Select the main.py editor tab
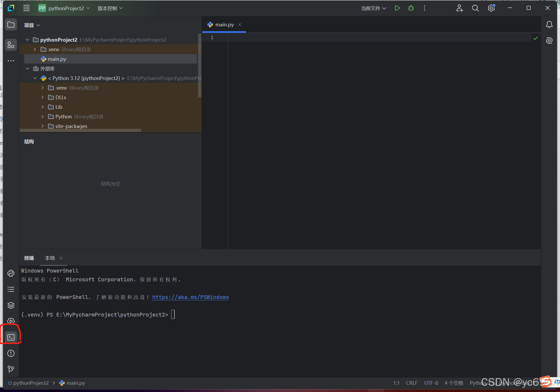Image resolution: width=560 pixels, height=392 pixels. tap(224, 25)
